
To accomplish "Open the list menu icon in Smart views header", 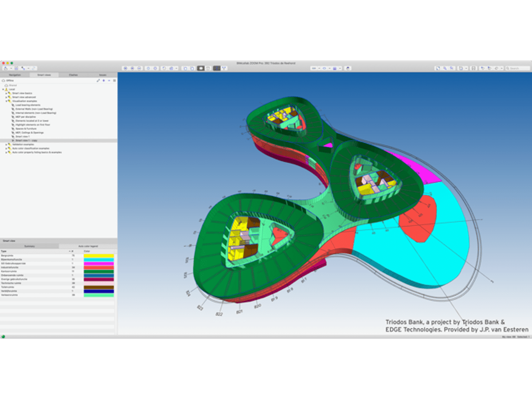I will point(114,81).
